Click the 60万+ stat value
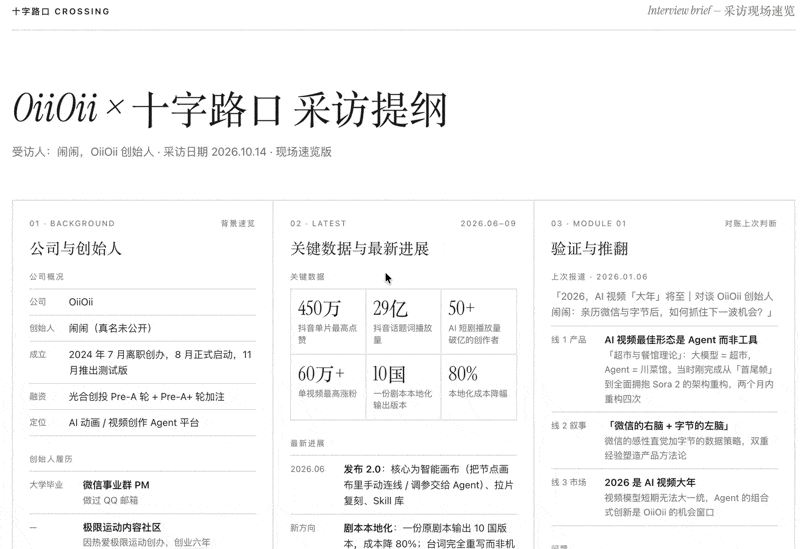Screen dimensions: 800x549 pos(321,374)
